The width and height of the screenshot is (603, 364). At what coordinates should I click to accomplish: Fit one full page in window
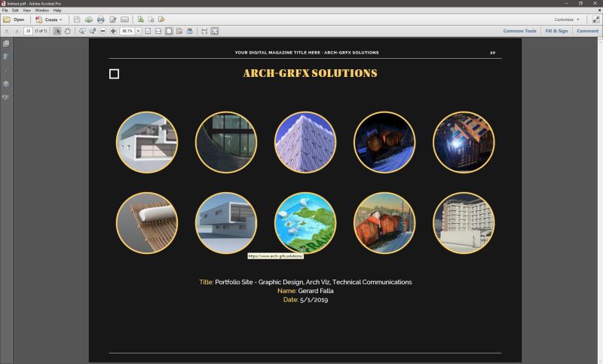point(169,31)
